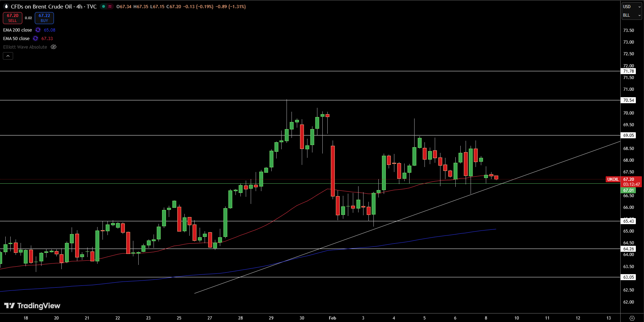Click the pink approximate-data indicator icon
Viewport: 644px width, 322px height.
click(x=110, y=6)
